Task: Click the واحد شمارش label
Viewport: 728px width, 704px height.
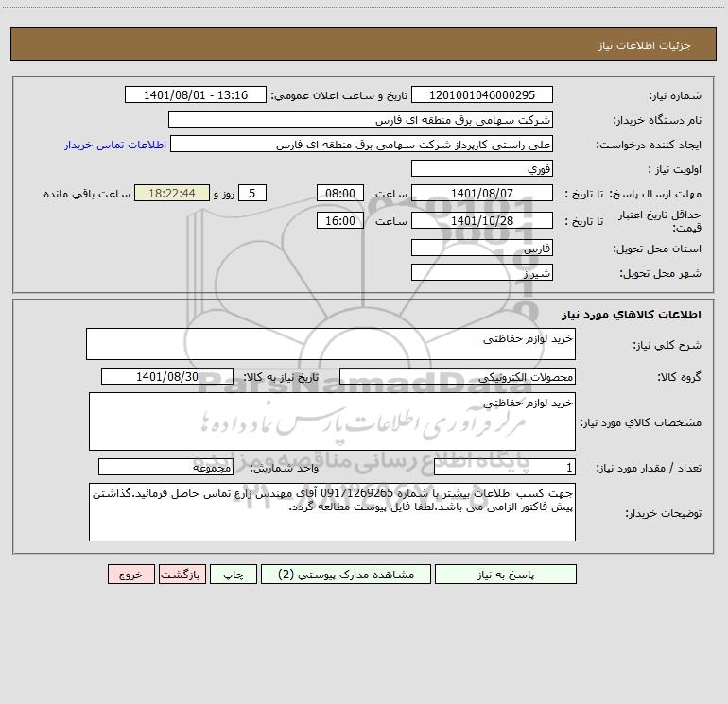Action: coord(285,469)
